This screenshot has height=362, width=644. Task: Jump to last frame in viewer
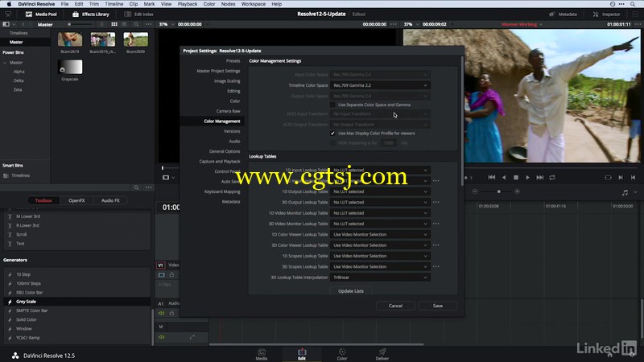tap(540, 177)
